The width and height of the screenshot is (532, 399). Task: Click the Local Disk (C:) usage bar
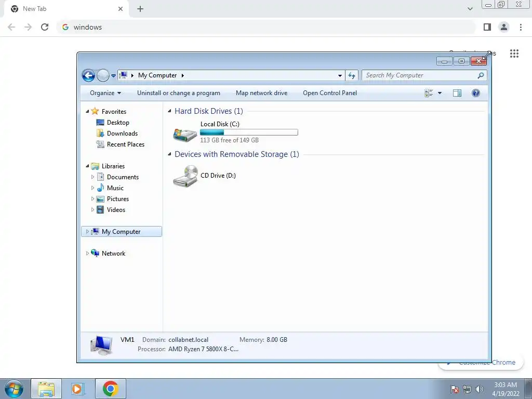pos(249,132)
